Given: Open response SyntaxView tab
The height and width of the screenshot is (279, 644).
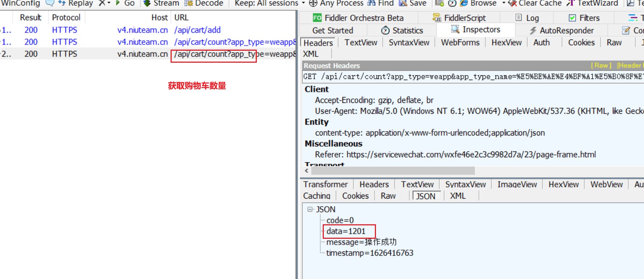Looking at the screenshot, I should pyautogui.click(x=465, y=184).
